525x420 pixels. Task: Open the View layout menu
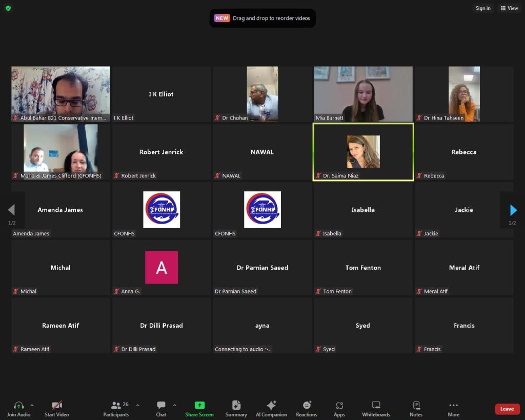(509, 8)
